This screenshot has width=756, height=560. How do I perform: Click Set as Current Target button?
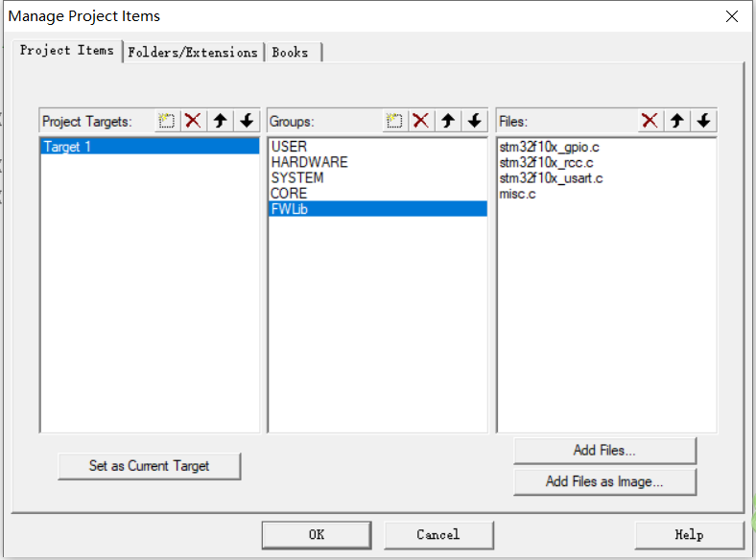click(x=150, y=466)
